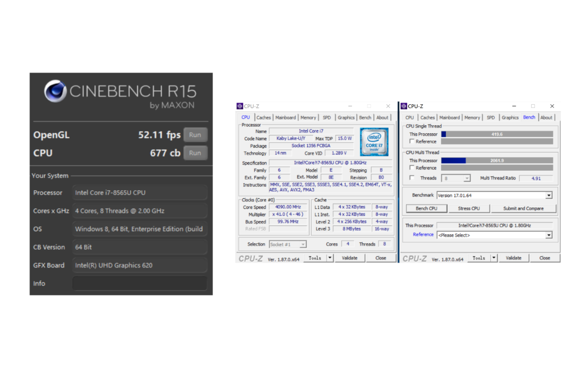Click the empty Reference bar under CPU Multi Thread
588x368 pixels.
pos(497,168)
